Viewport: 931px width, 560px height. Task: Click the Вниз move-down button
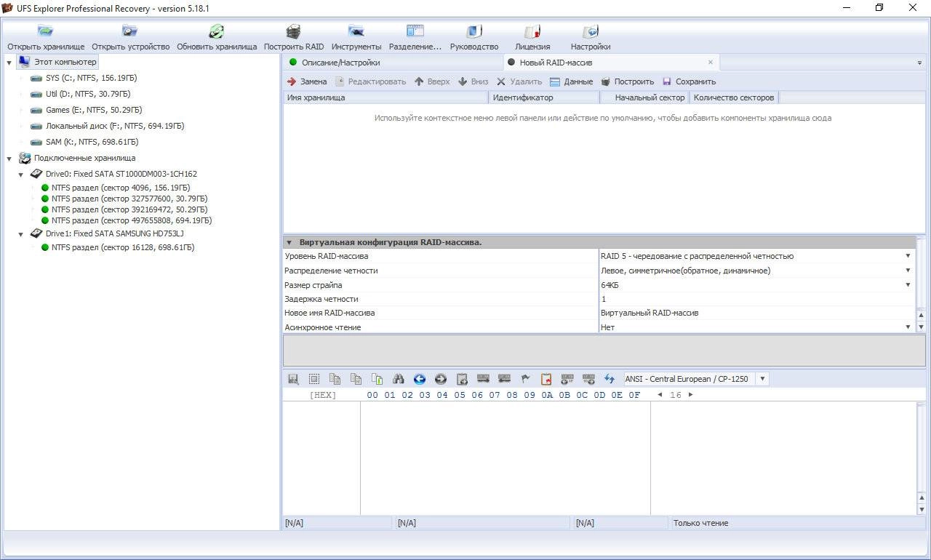pyautogui.click(x=473, y=81)
